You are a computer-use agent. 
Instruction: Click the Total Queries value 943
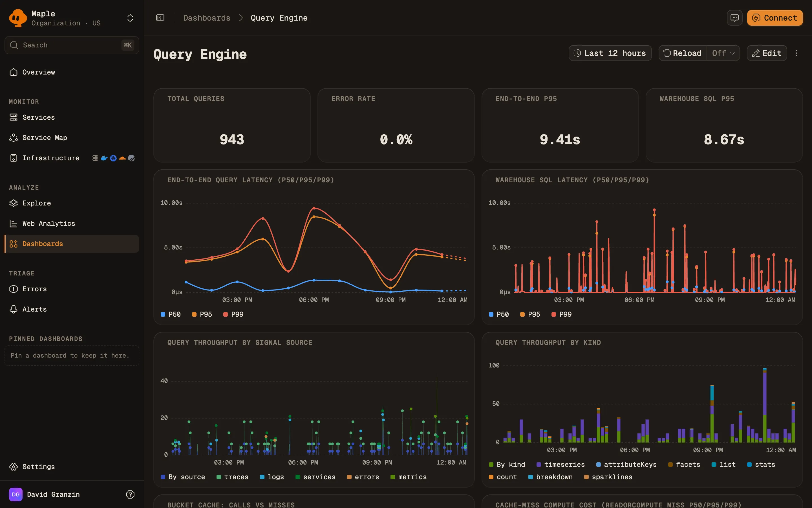coord(232,139)
